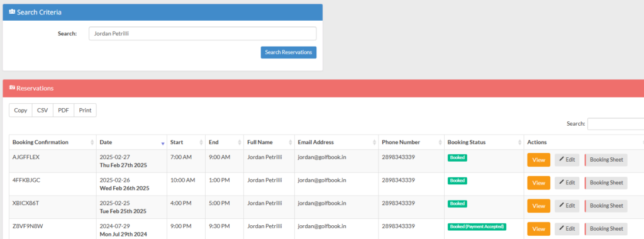
Task: Click phone number in XBICX86T row
Action: (398, 203)
